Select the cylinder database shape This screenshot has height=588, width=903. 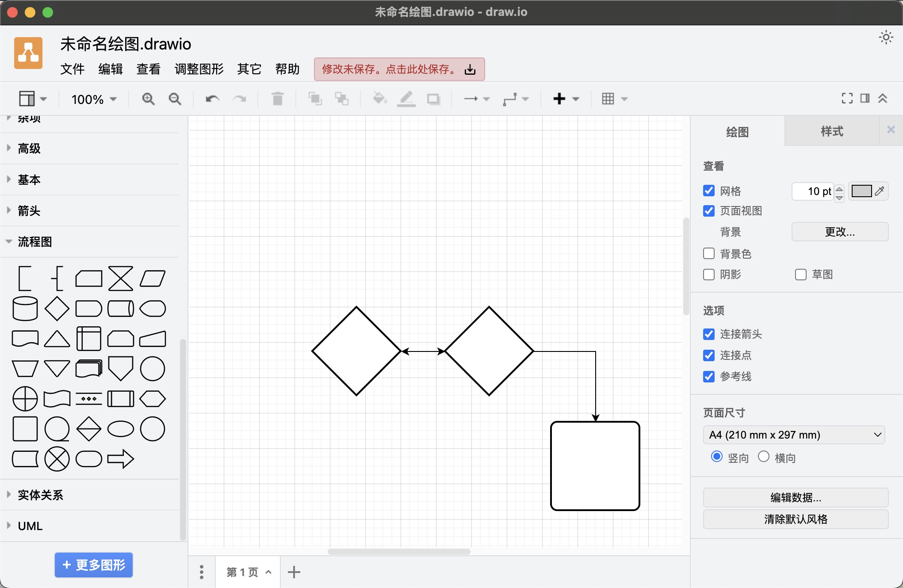(x=25, y=309)
